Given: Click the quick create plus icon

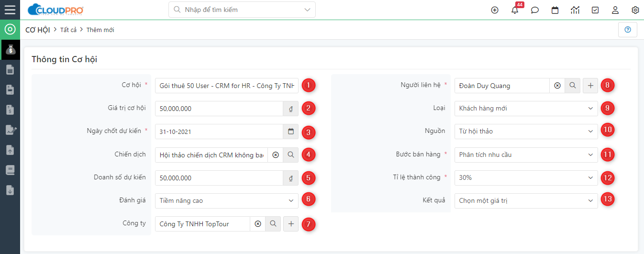Looking at the screenshot, I should pyautogui.click(x=495, y=10).
